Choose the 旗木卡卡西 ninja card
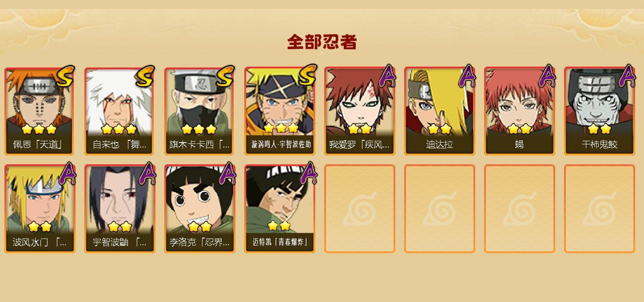 200,111
